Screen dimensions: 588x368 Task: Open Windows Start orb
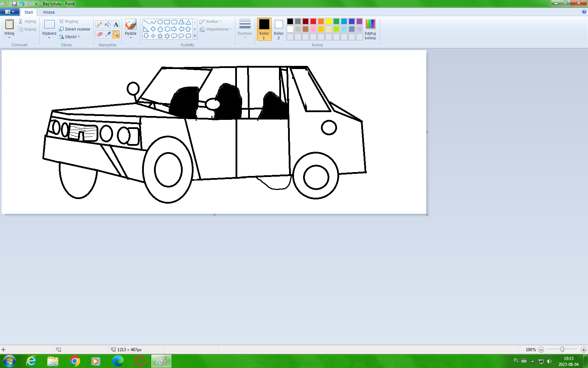(x=9, y=361)
